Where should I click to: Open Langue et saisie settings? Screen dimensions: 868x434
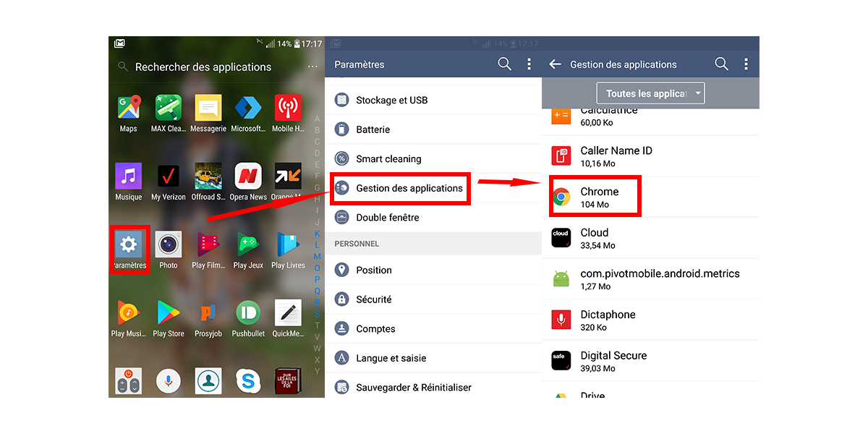coord(433,358)
